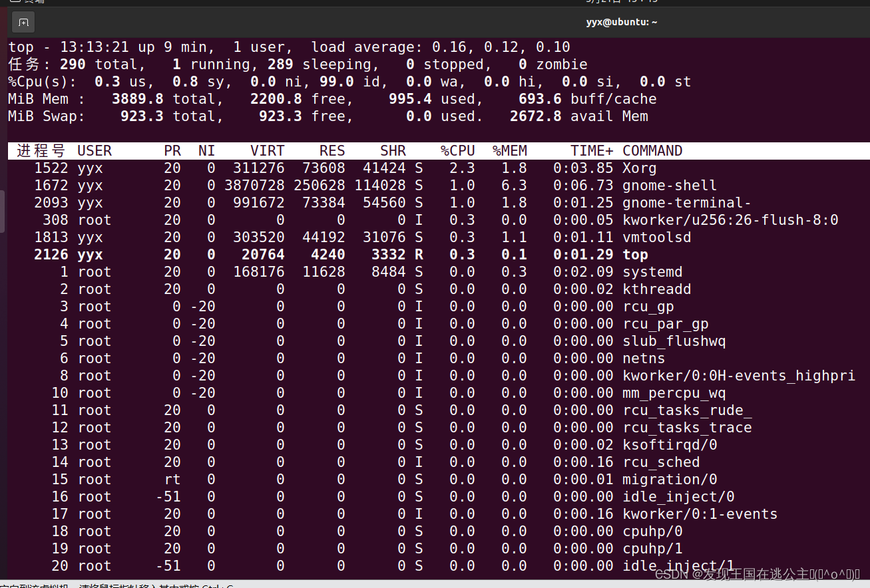The width and height of the screenshot is (870, 588).
Task: Click the "rcu_tasks_rude_" command name
Action: pyautogui.click(x=687, y=410)
